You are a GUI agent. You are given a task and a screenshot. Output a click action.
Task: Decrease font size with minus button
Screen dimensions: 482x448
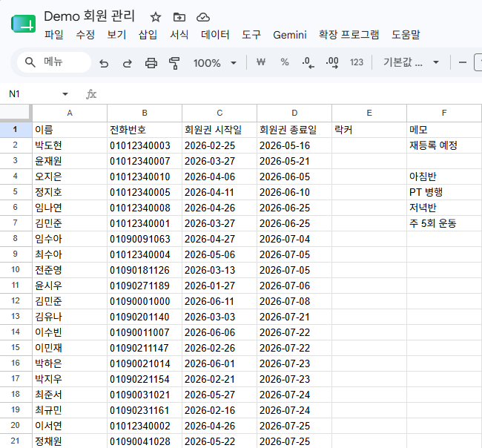463,62
